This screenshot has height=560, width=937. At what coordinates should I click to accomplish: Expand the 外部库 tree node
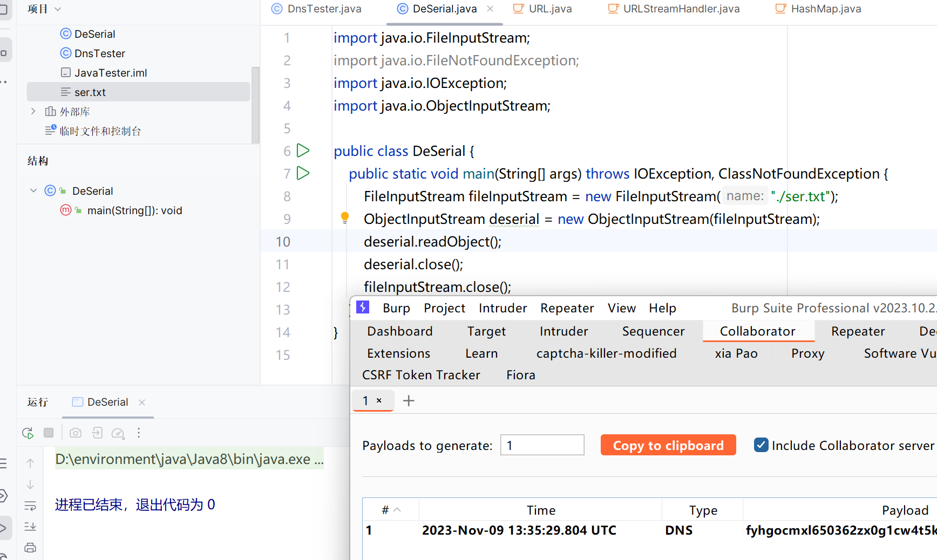[x=33, y=112]
